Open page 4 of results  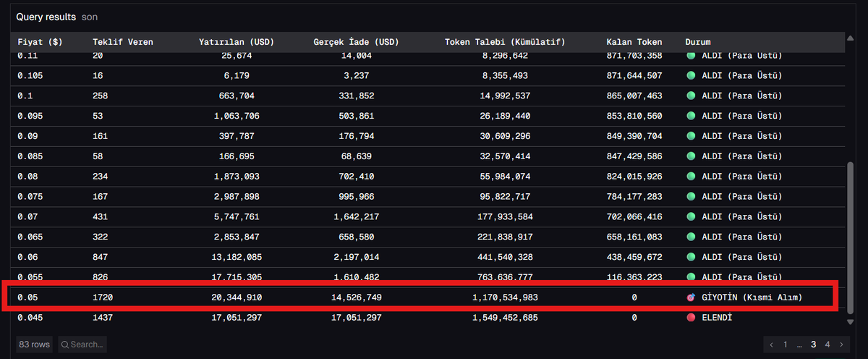(827, 345)
